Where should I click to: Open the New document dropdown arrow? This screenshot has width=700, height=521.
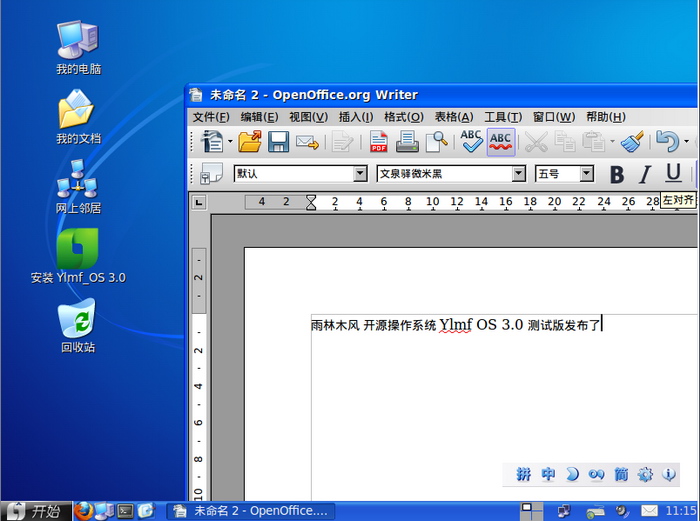[x=230, y=142]
